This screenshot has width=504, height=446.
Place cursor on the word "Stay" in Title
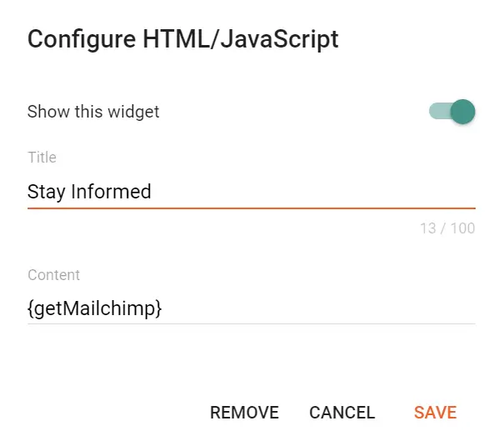47,192
